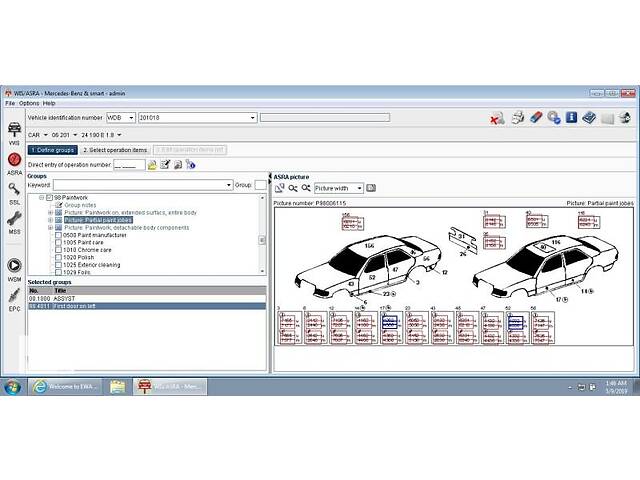
Task: Click the blue info icon in the top toolbar
Action: [571, 118]
